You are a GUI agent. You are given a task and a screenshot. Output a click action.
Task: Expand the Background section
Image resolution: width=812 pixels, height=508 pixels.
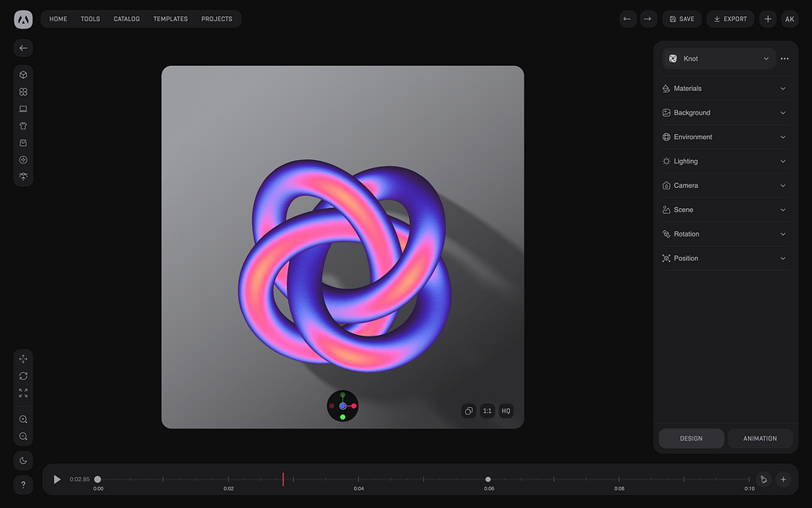725,113
